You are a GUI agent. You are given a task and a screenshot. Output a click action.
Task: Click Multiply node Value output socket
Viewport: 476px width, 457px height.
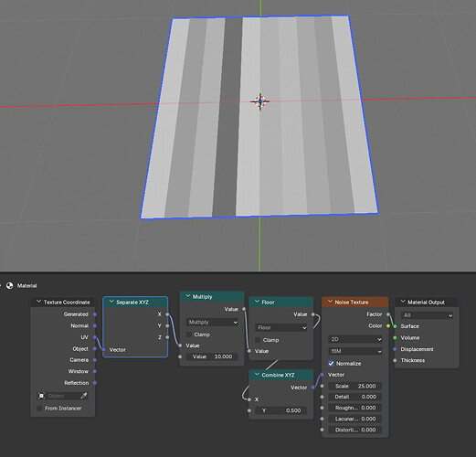tap(244, 309)
